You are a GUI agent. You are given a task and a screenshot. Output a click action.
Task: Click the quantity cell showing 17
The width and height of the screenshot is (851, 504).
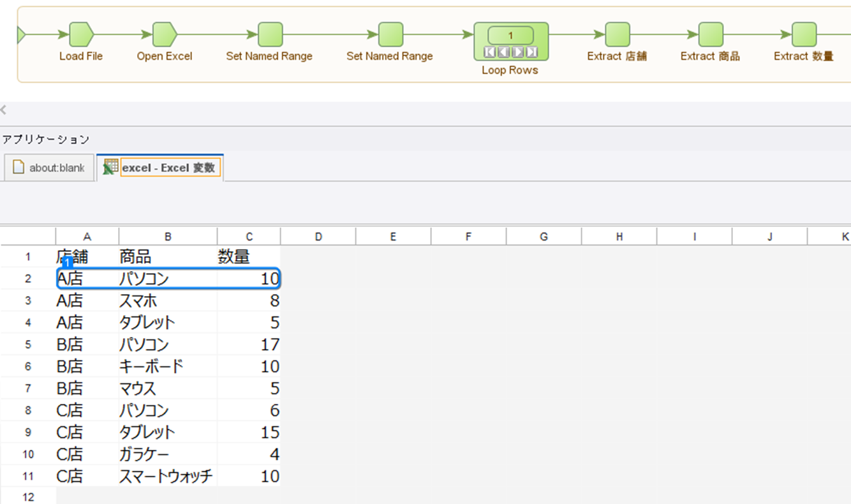[x=249, y=345]
